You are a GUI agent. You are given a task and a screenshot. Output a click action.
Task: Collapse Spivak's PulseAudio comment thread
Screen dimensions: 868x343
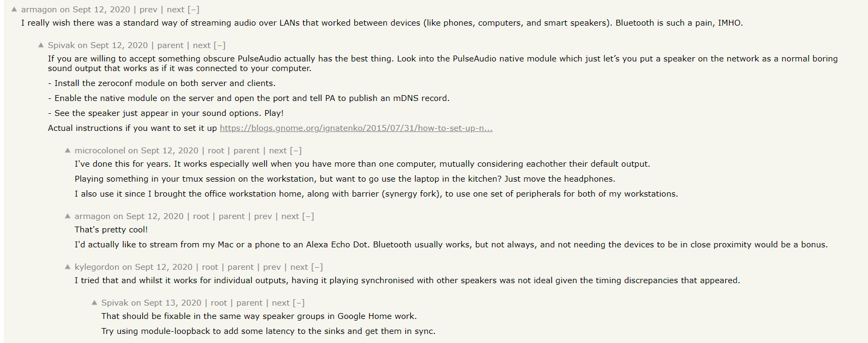220,45
